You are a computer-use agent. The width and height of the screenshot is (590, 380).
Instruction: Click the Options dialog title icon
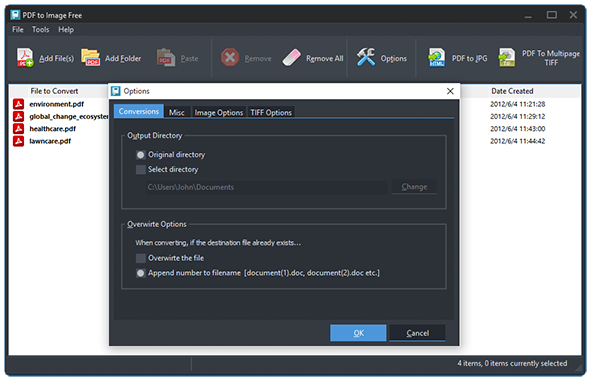tap(116, 91)
